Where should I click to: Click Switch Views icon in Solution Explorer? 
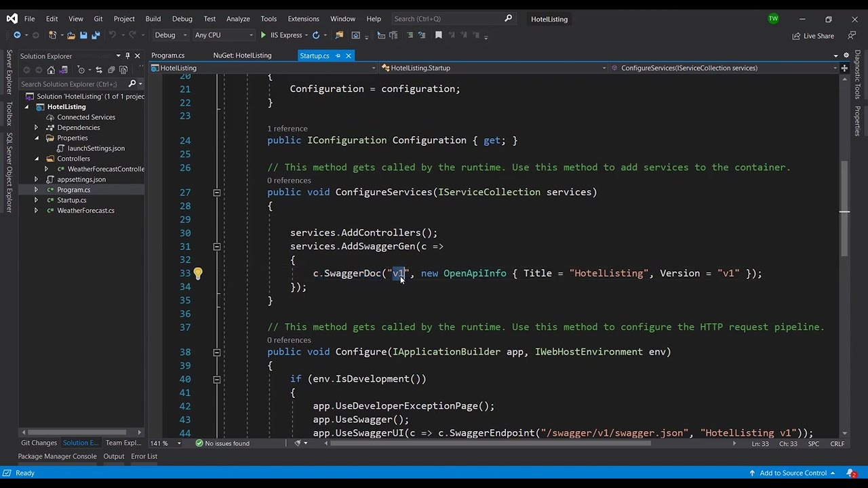pyautogui.click(x=63, y=70)
